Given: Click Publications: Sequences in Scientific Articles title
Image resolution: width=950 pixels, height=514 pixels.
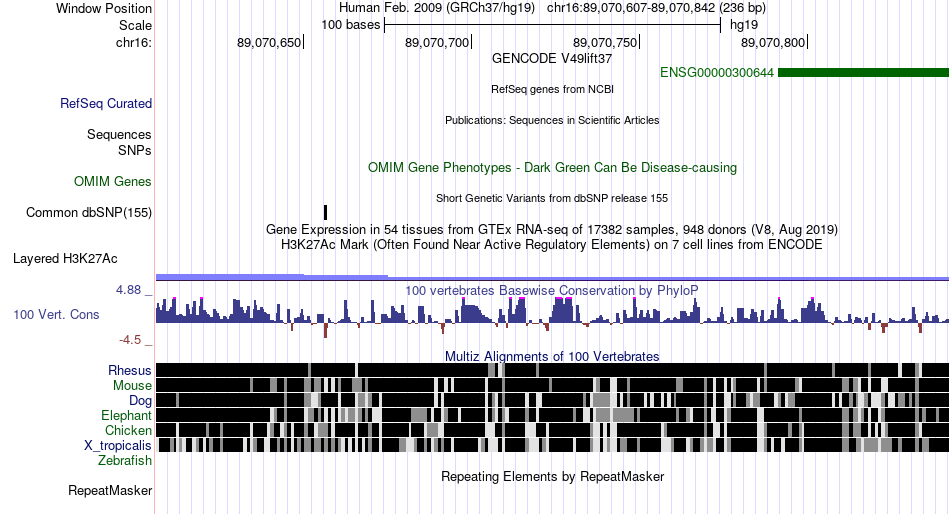Looking at the screenshot, I should tap(552, 120).
